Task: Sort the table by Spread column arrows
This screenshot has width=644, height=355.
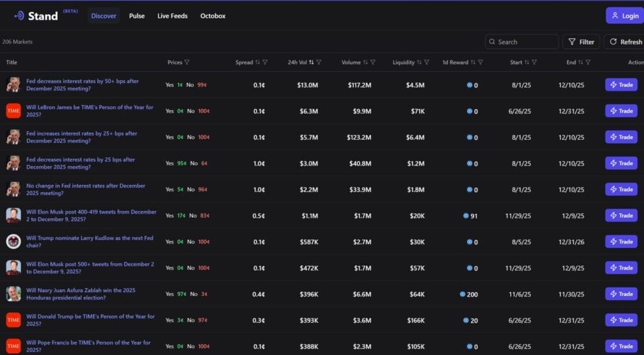Action: tap(258, 62)
